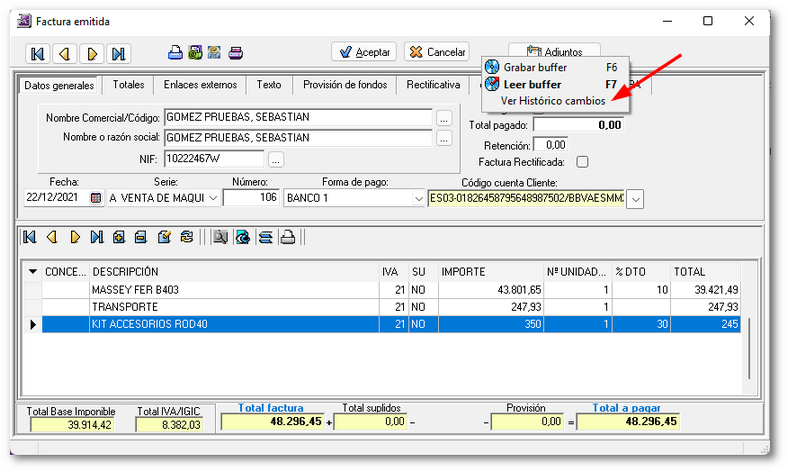788x472 pixels.
Task: Expand the Serie dropdown
Action: tap(211, 198)
